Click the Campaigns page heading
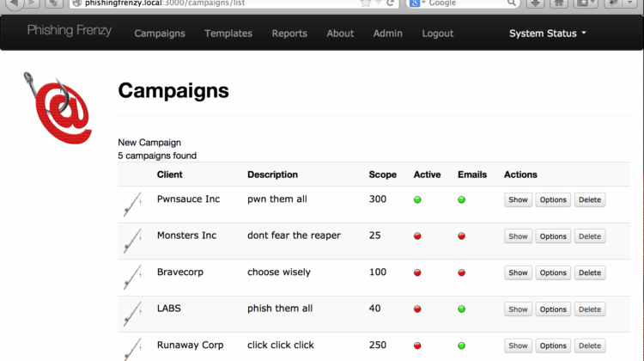Screen dimensions: 644x361 pyautogui.click(x=173, y=90)
